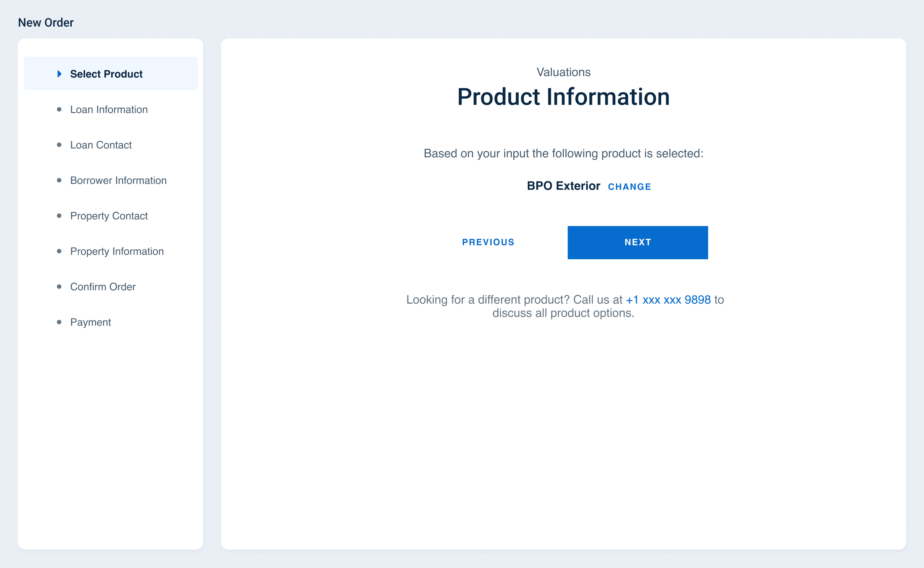Click the bullet beside Payment
Image resolution: width=924 pixels, height=568 pixels.
click(x=59, y=322)
